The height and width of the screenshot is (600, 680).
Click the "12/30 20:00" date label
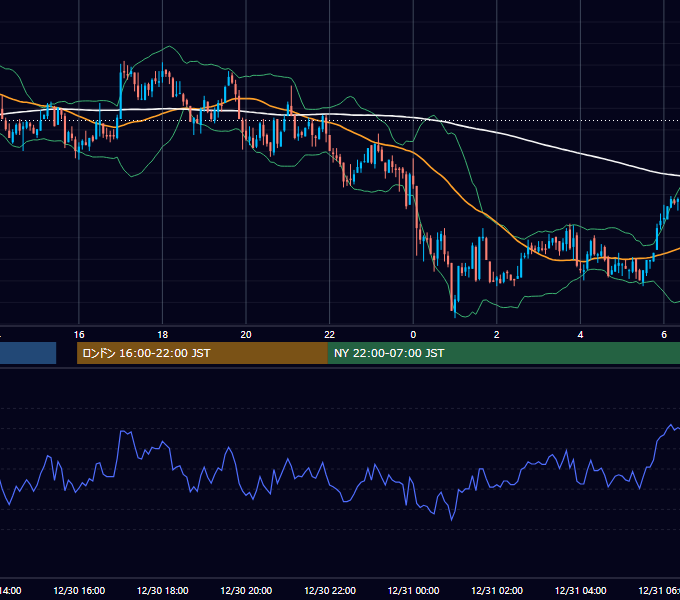coord(246,590)
